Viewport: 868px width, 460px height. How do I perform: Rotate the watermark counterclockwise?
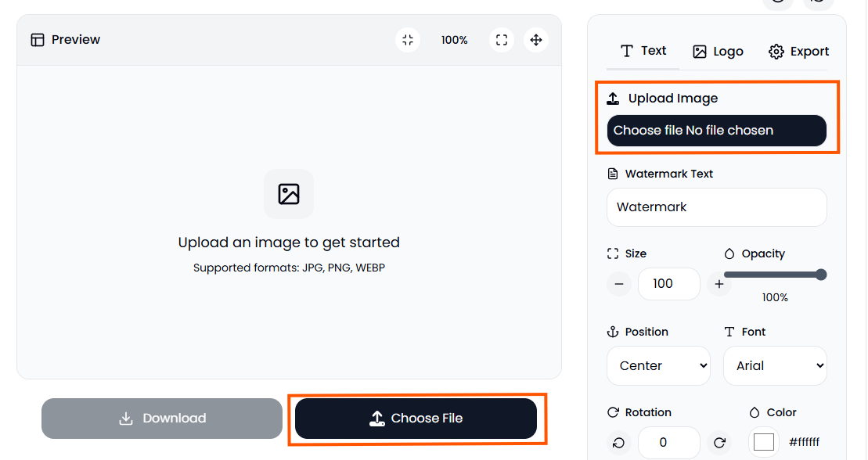pos(619,443)
